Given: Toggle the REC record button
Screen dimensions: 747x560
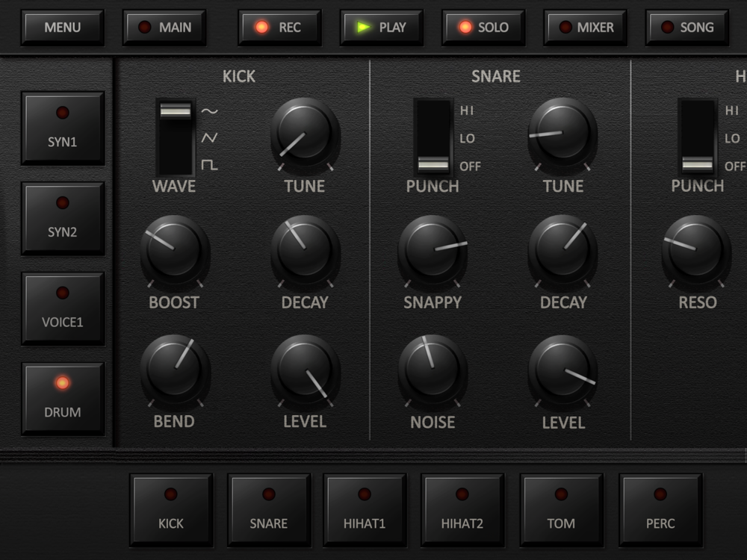Looking at the screenshot, I should pyautogui.click(x=279, y=28).
